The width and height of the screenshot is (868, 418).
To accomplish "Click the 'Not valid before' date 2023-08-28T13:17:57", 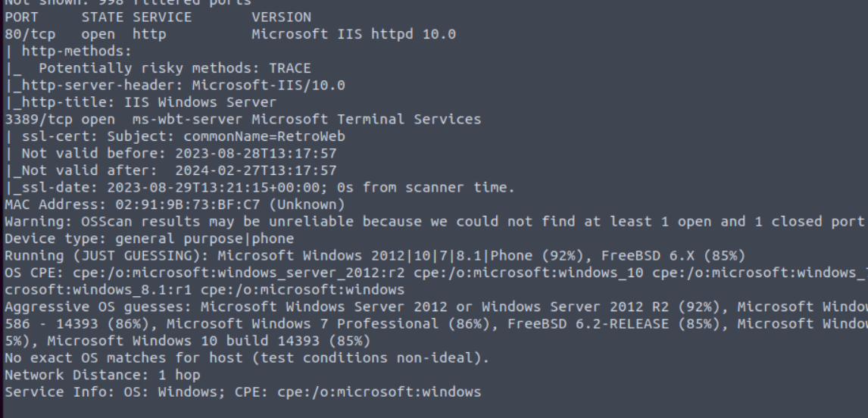I will click(256, 154).
